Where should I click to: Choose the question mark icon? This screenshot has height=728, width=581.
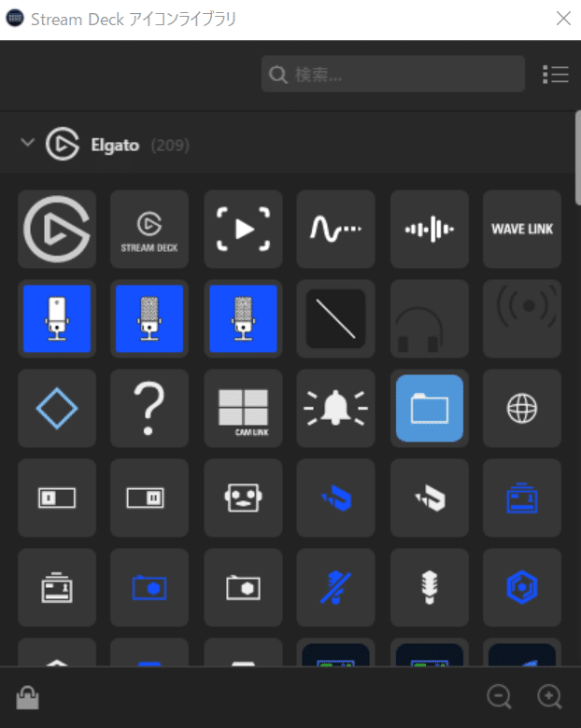[149, 408]
